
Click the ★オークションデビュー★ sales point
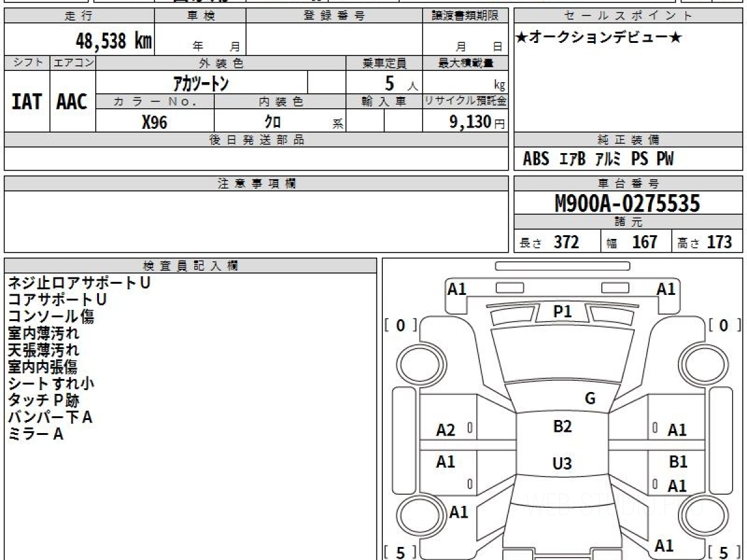599,38
